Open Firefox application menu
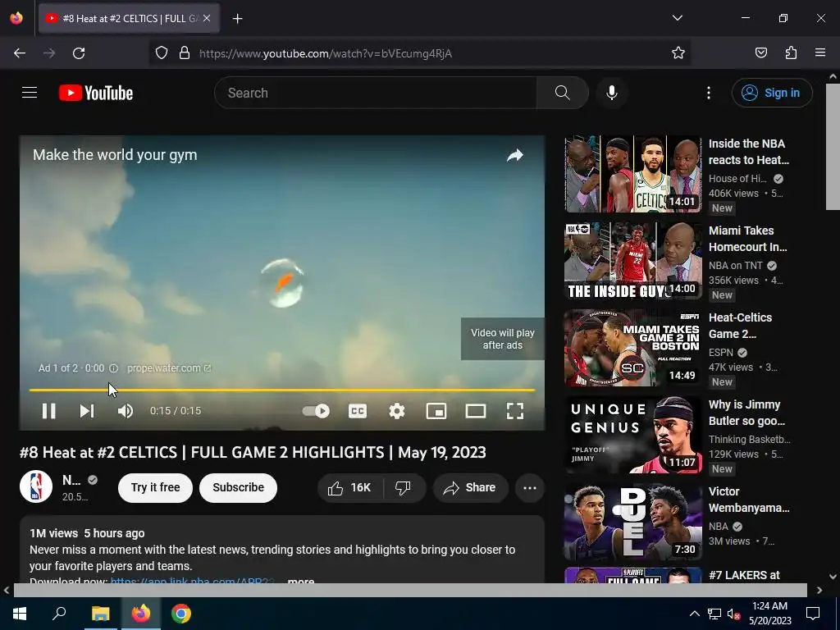840x630 pixels. tap(820, 53)
